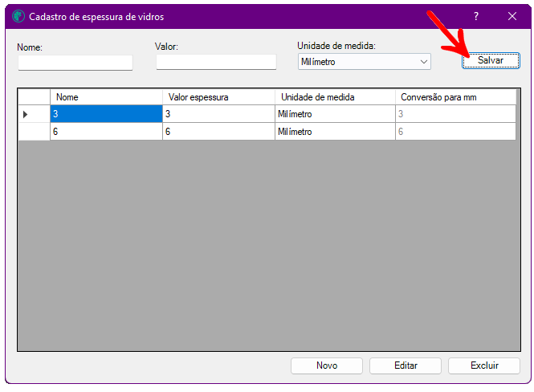The height and width of the screenshot is (392, 534).
Task: Click the table's top-left select-all corner
Action: pyautogui.click(x=34, y=97)
